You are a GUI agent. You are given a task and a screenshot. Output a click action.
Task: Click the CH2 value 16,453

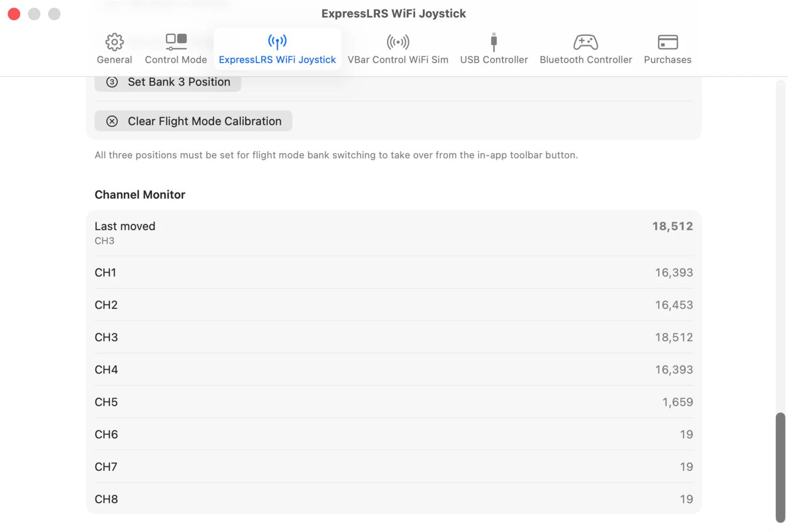click(674, 305)
